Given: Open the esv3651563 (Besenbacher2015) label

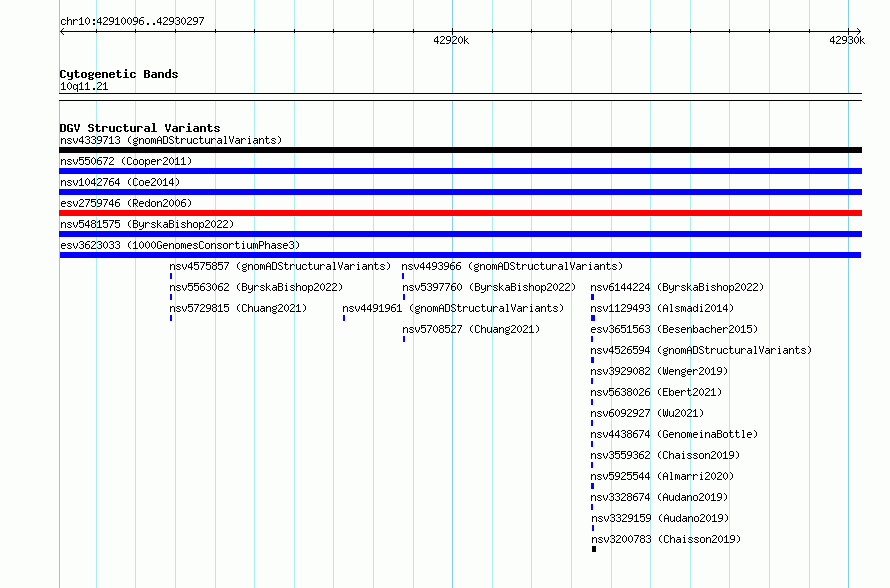Looking at the screenshot, I should pyautogui.click(x=674, y=329).
